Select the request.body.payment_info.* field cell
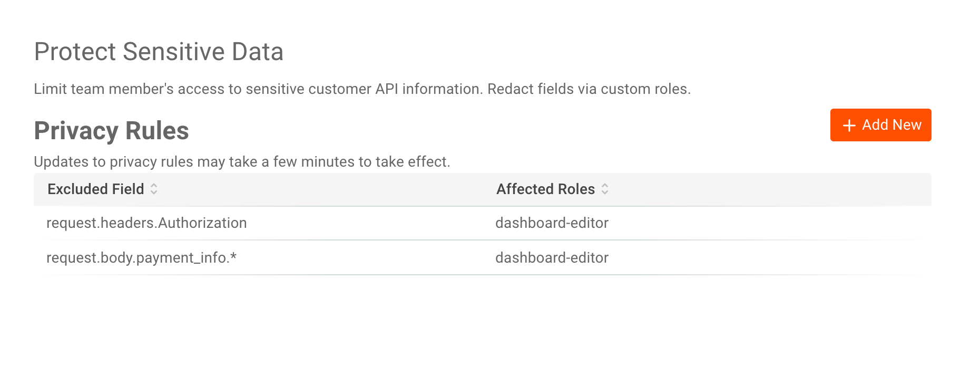 click(x=141, y=258)
